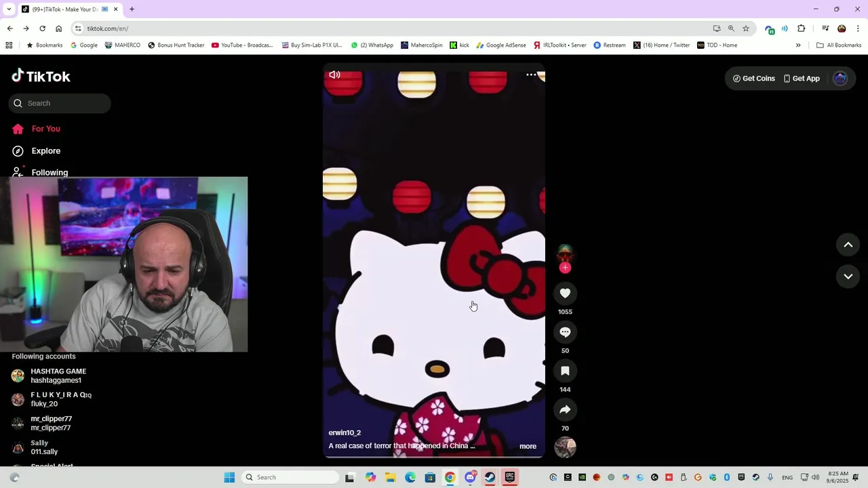Open the Bookmarks folder in bookmarks bar
868x488 pixels.
click(x=44, y=45)
